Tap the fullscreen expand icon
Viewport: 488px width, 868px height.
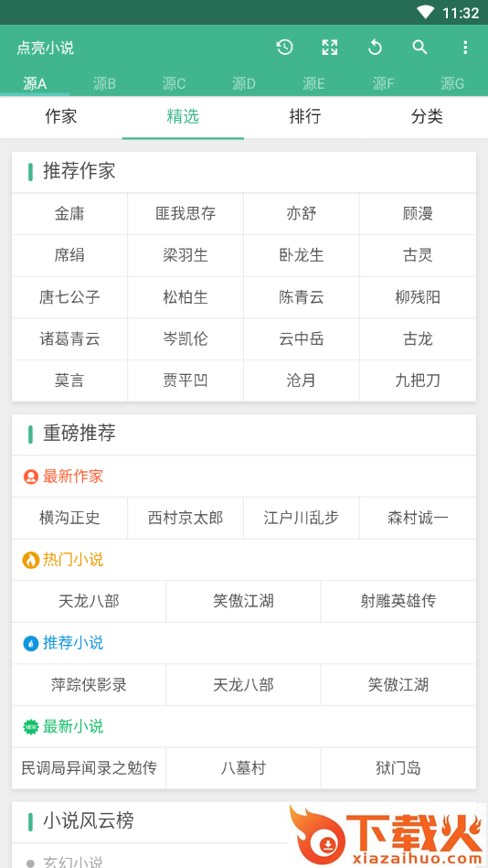(x=330, y=48)
